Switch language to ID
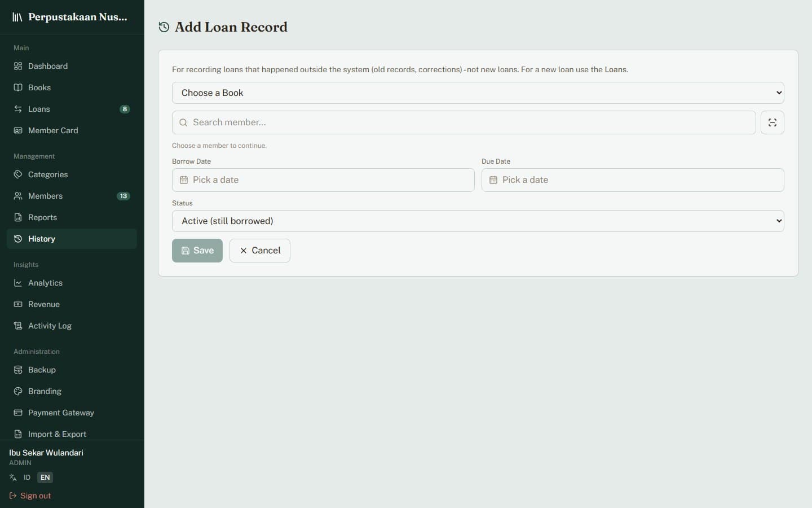This screenshot has height=508, width=812. [x=27, y=478]
